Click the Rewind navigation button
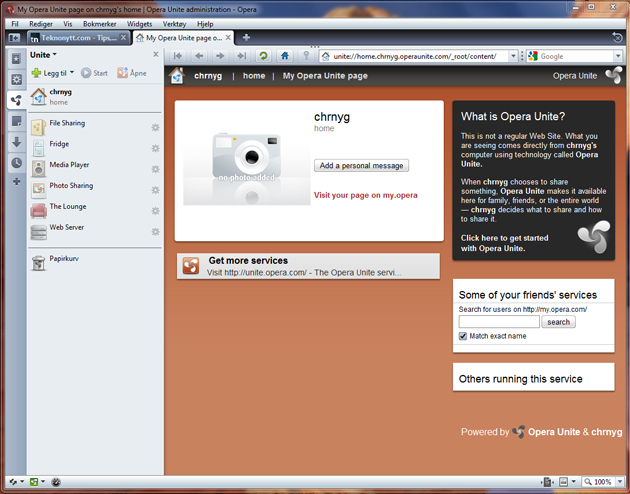 pyautogui.click(x=178, y=56)
